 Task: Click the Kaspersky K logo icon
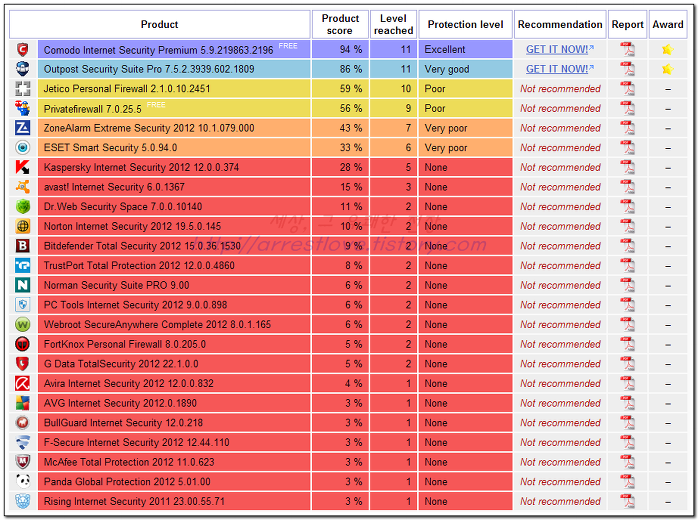point(23,167)
